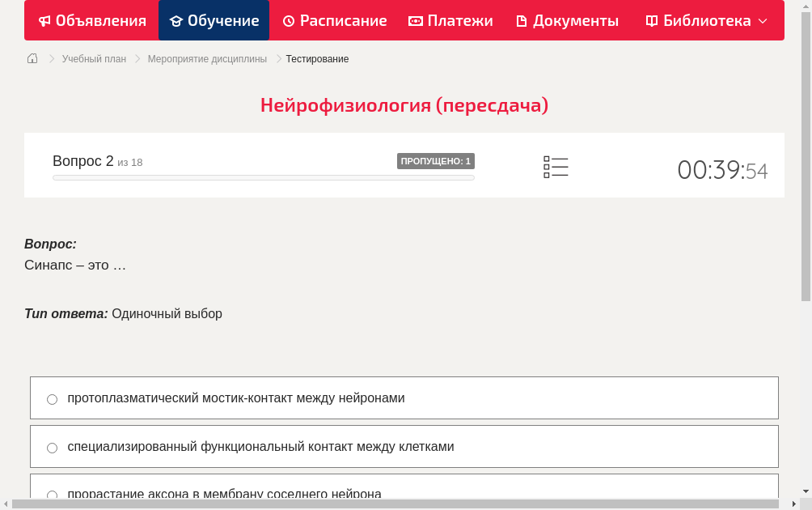Viewport: 812px width, 510px height.
Task: Click the graduation cap icon on Обучение
Action: [177, 20]
